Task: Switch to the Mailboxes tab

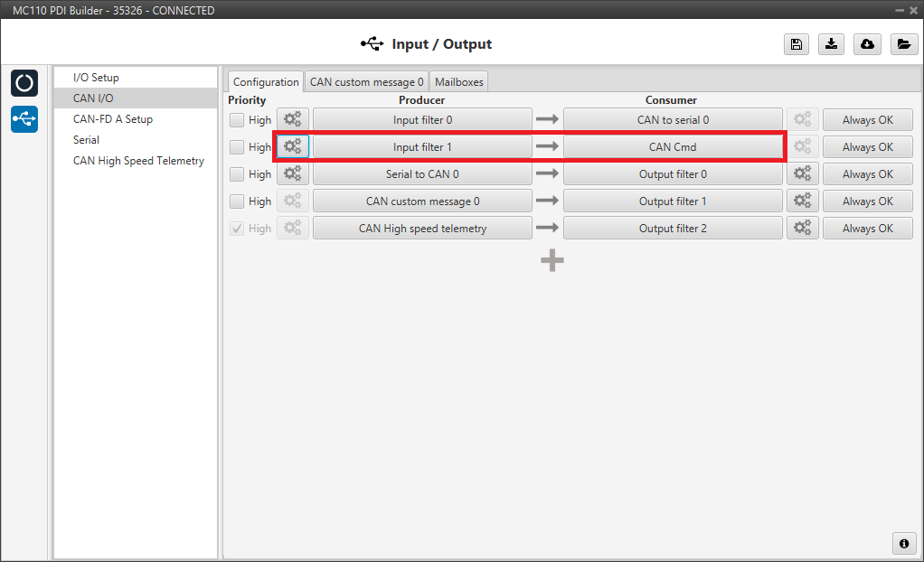Action: click(x=458, y=82)
